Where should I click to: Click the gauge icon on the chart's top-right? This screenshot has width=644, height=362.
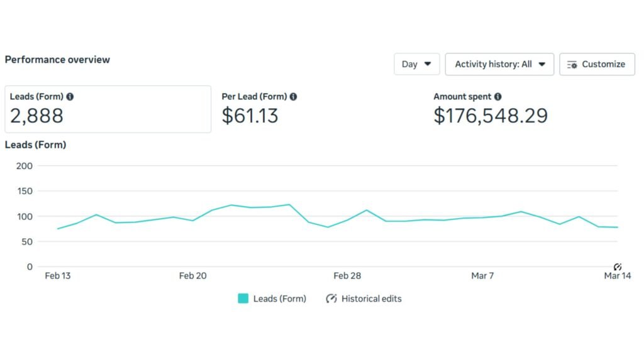tap(617, 266)
